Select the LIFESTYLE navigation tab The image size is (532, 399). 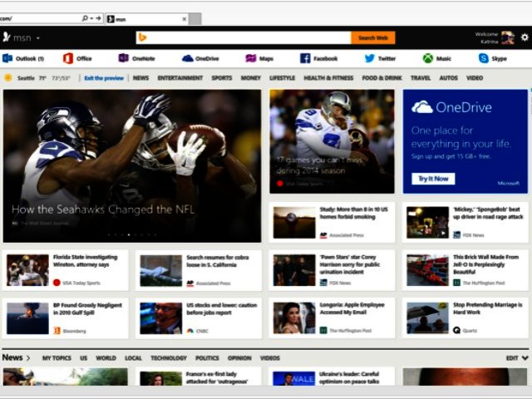tap(283, 78)
